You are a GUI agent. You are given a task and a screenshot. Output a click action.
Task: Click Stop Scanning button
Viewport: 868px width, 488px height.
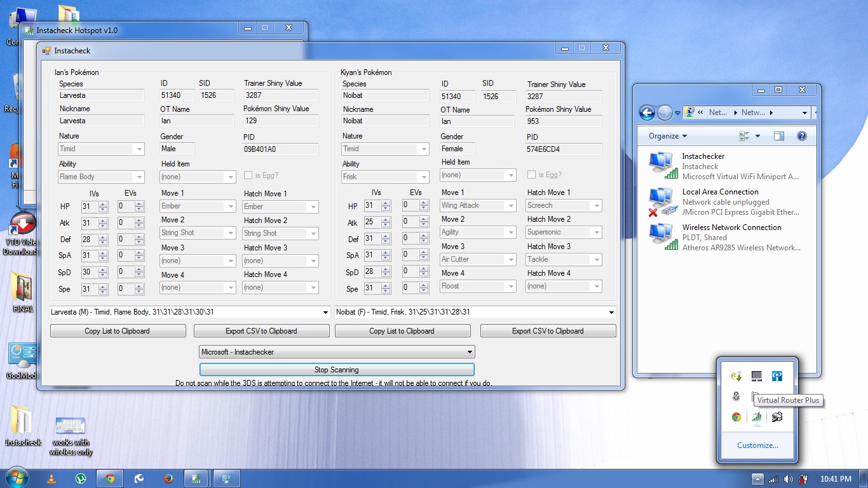(337, 370)
